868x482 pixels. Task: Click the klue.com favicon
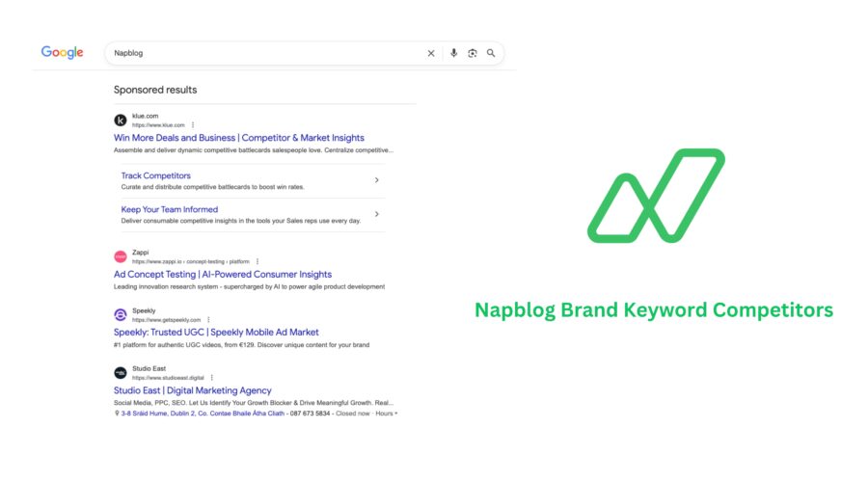pyautogui.click(x=121, y=120)
